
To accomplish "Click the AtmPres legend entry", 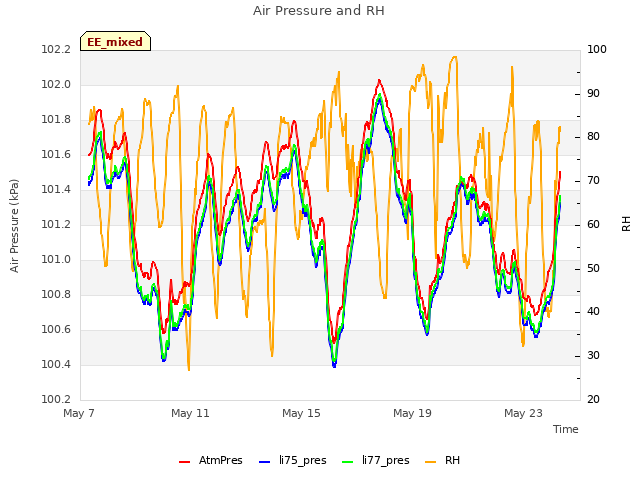I will (211, 460).
